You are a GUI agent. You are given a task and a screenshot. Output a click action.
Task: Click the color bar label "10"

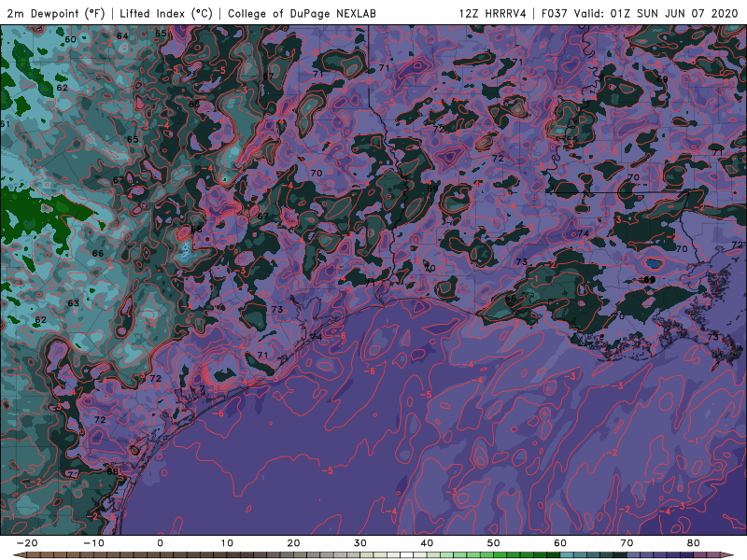[x=227, y=543]
